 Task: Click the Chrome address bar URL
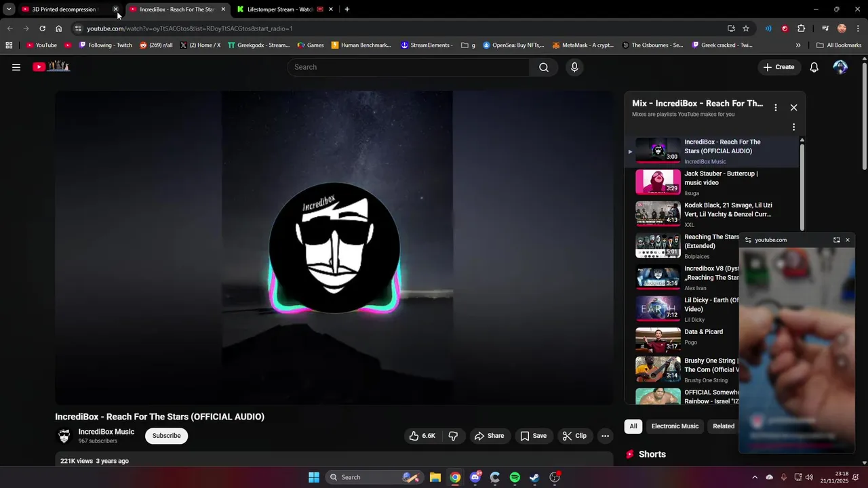click(x=190, y=28)
